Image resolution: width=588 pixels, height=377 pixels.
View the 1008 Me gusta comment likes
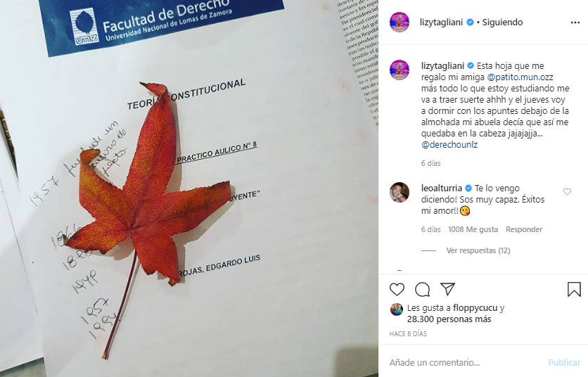(x=473, y=229)
